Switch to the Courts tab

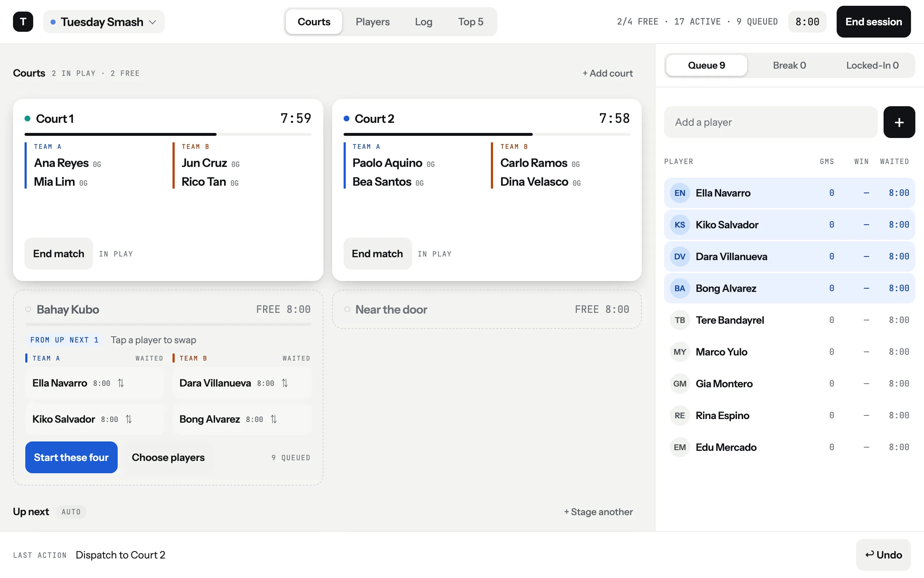pyautogui.click(x=313, y=22)
